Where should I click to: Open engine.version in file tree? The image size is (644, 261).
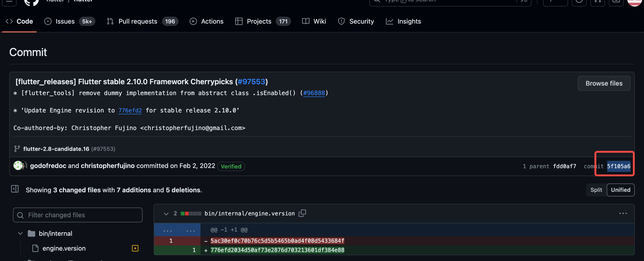tap(64, 248)
